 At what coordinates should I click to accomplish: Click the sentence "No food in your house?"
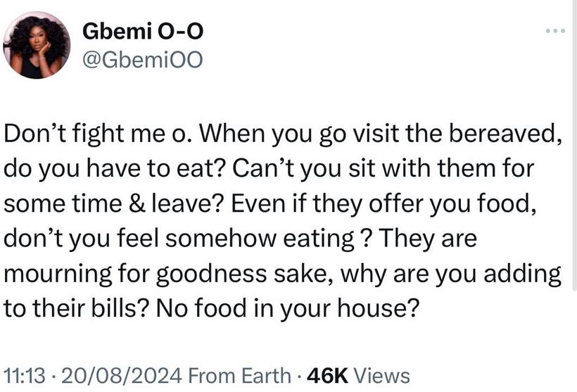click(x=288, y=308)
